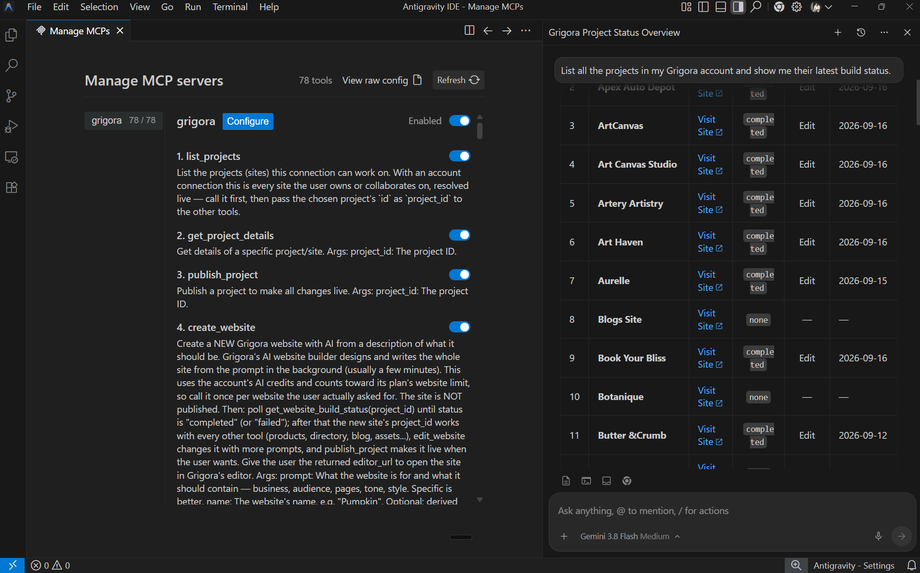Open editor more actions ellipsis

point(526,30)
